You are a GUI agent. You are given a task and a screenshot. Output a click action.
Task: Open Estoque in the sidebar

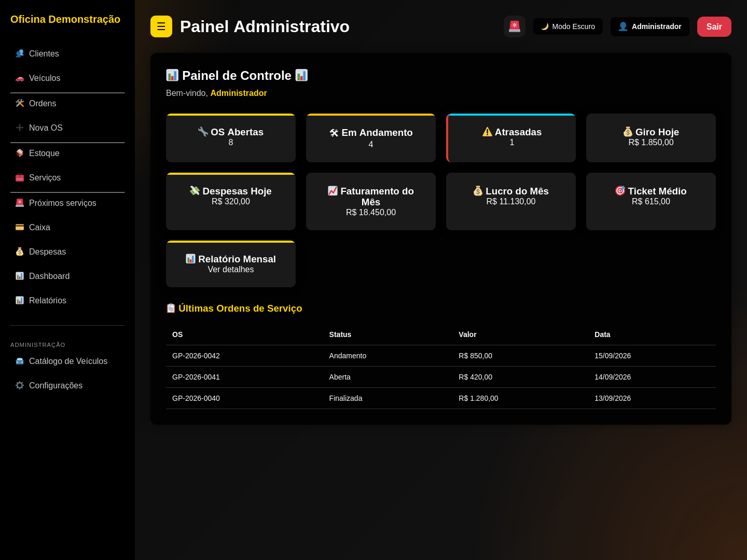pos(67,153)
